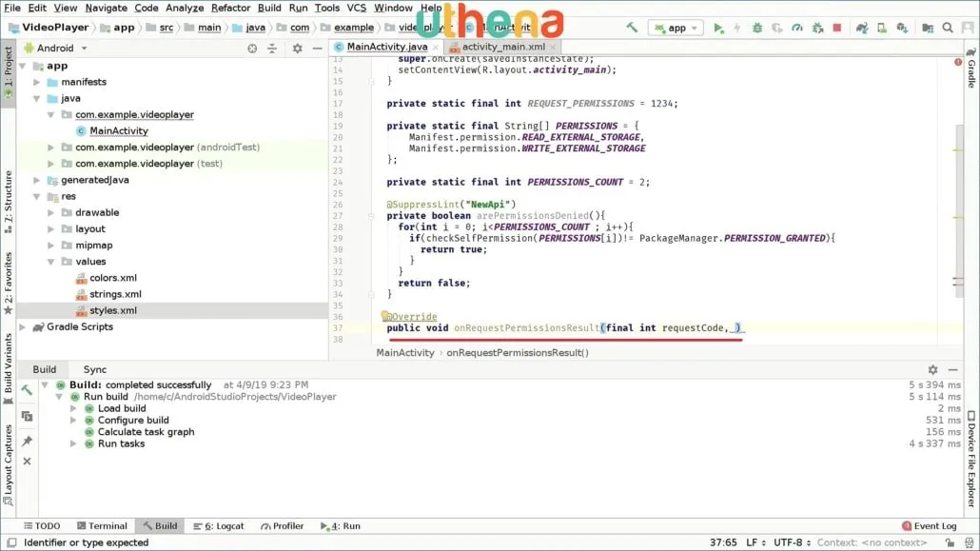This screenshot has height=551, width=980.
Task: Open the Analyze menu
Action: pyautogui.click(x=185, y=9)
